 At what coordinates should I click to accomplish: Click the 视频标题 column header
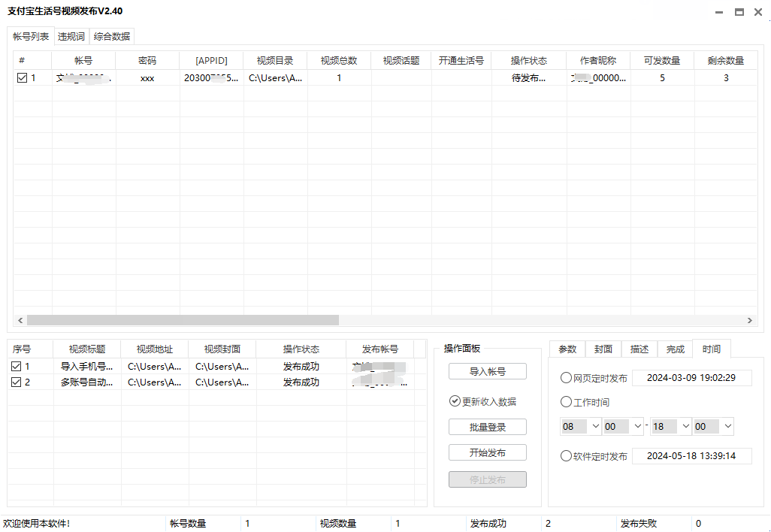coord(87,349)
